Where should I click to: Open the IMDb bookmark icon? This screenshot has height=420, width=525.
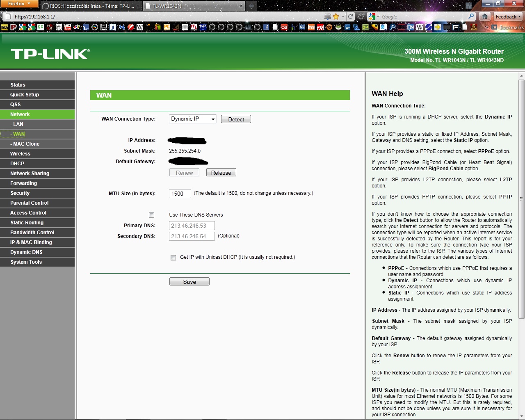click(5, 27)
